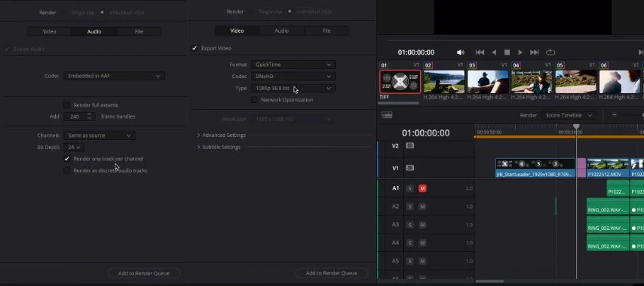Enable Render full extents checkbox
Image resolution: width=644 pixels, height=286 pixels.
click(67, 105)
